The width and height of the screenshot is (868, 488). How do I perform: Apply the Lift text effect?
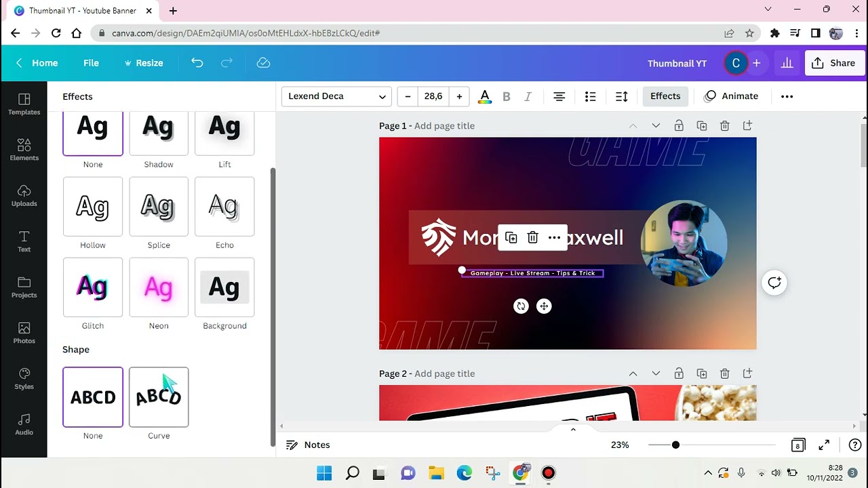[224, 134]
